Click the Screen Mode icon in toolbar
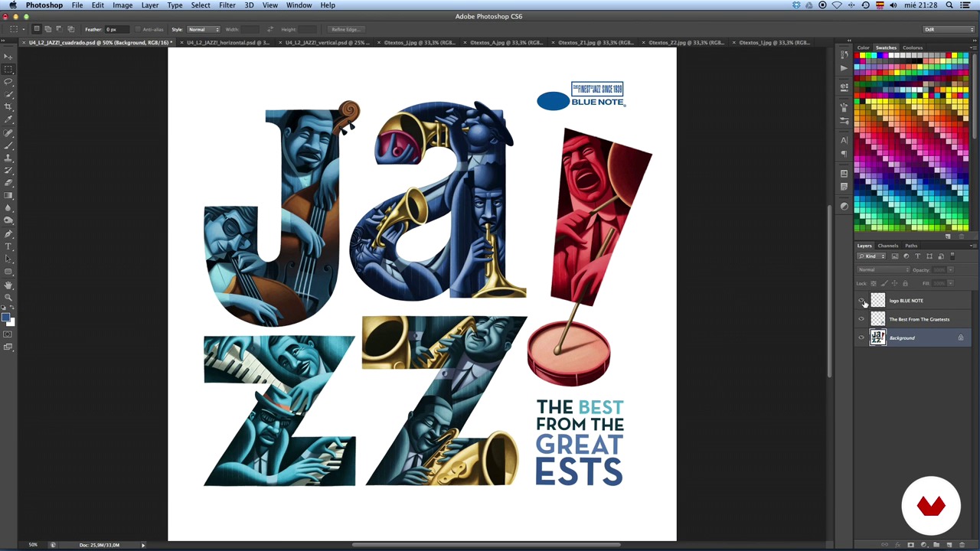The width and height of the screenshot is (980, 551). point(8,347)
